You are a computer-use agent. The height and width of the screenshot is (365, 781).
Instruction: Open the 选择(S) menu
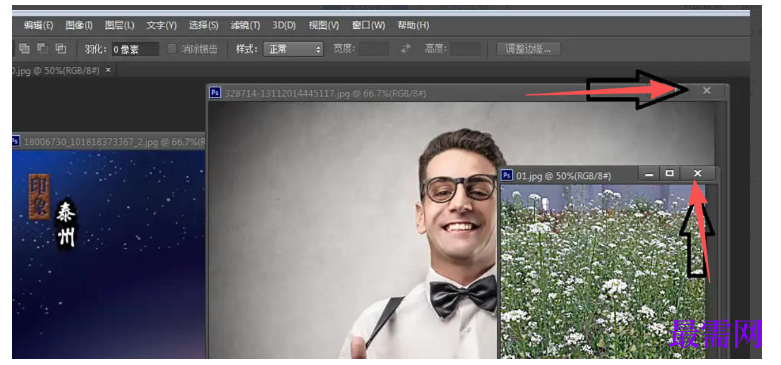[x=204, y=25]
